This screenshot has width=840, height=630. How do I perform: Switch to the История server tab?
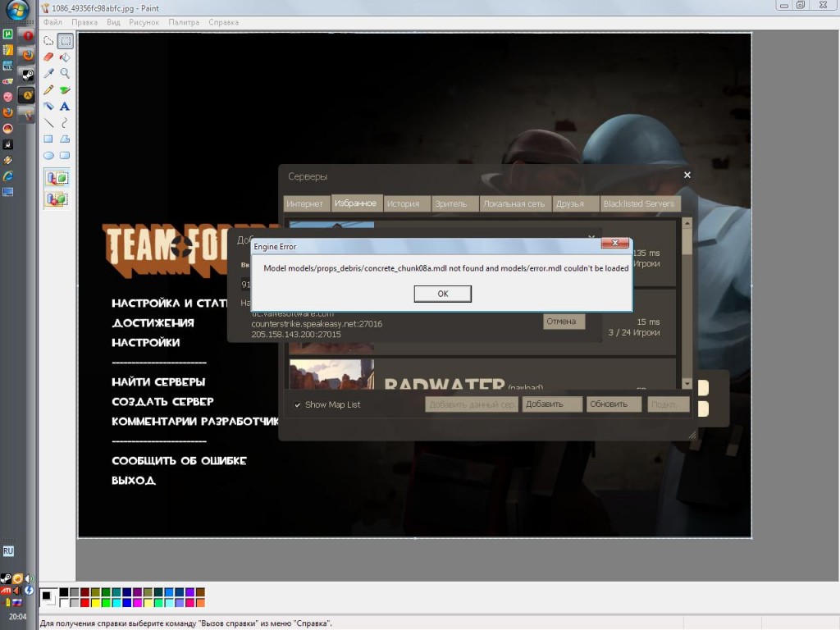tap(406, 203)
